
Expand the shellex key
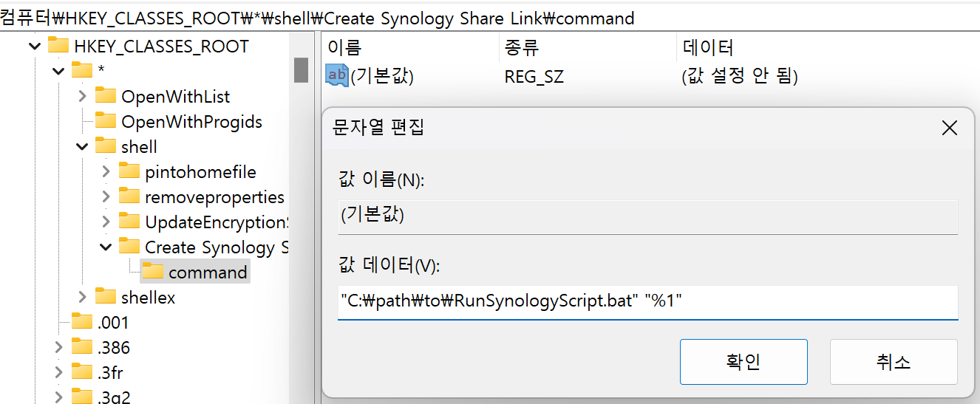point(82,298)
